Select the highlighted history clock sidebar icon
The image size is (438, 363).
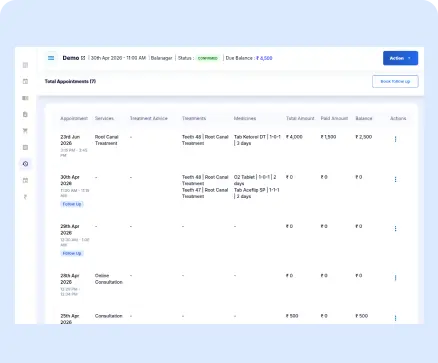click(25, 164)
